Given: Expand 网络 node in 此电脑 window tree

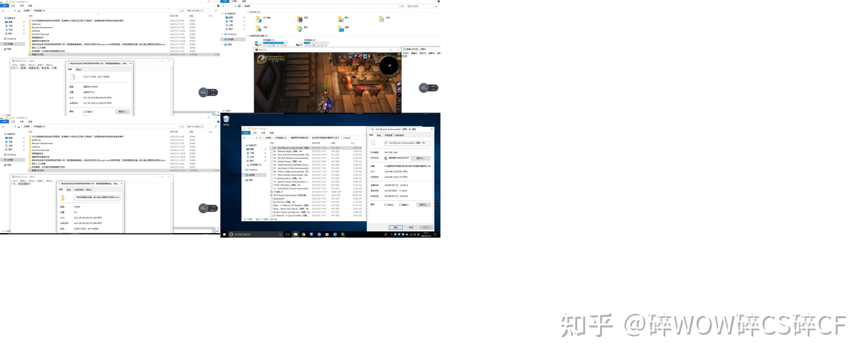Looking at the screenshot, I should pyautogui.click(x=222, y=44).
